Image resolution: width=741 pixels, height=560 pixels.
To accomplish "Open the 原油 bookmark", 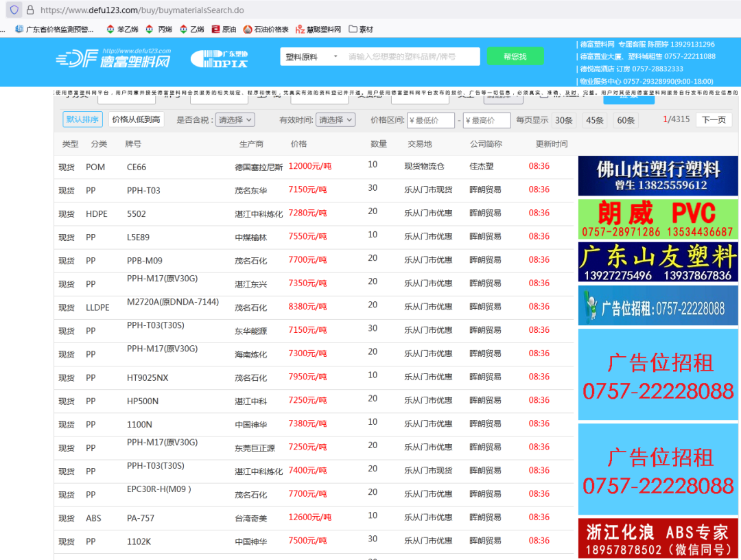I will click(224, 30).
